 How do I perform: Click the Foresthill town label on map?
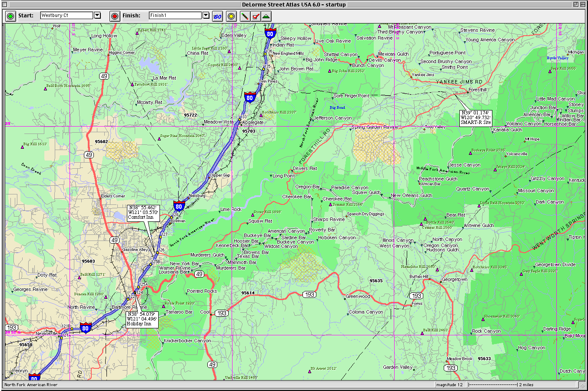[x=477, y=90]
